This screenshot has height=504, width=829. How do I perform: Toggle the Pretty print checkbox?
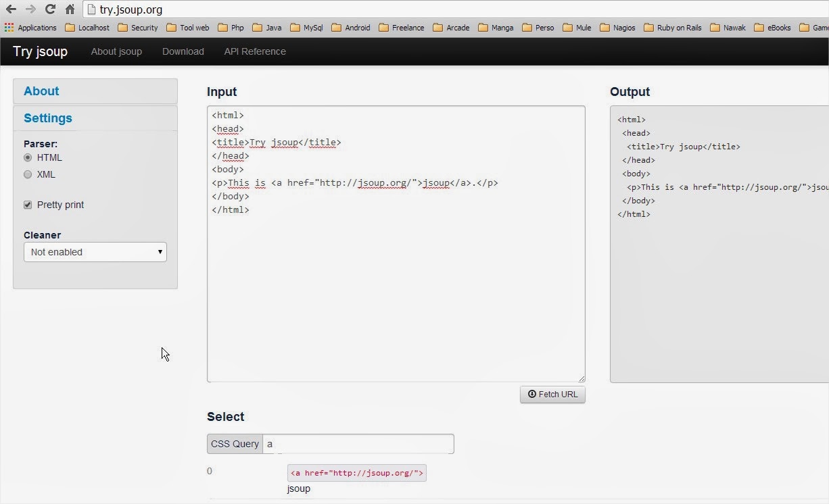click(28, 205)
